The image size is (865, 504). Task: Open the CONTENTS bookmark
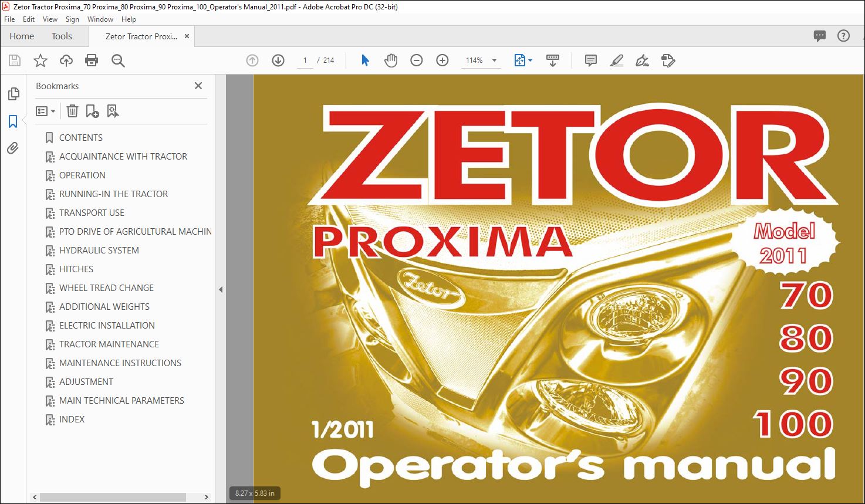pyautogui.click(x=81, y=137)
